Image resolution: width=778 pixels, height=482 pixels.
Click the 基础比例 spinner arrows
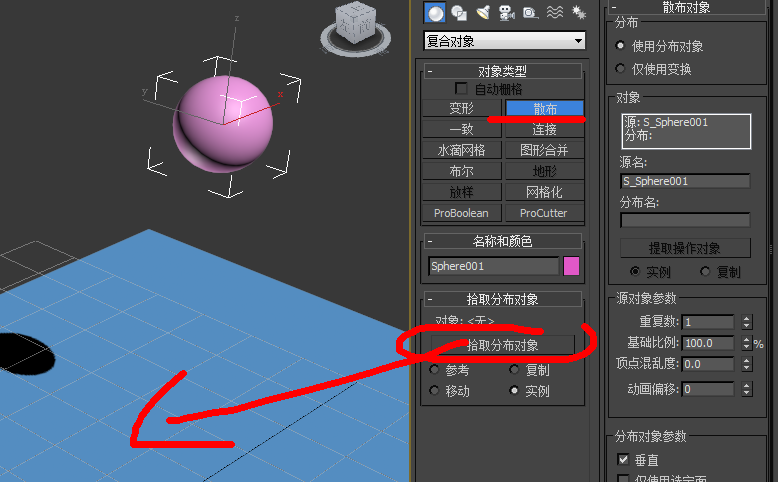point(747,343)
